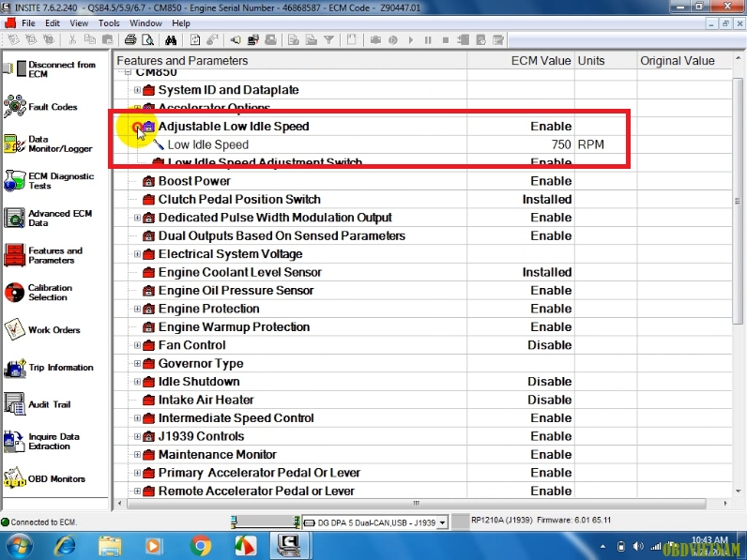Open the View menu
Image resolution: width=747 pixels, height=560 pixels.
point(79,23)
